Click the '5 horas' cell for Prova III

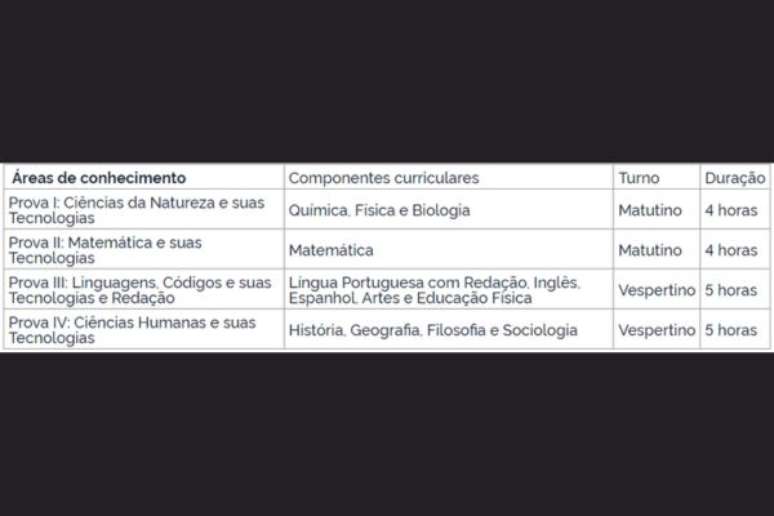[x=735, y=290]
